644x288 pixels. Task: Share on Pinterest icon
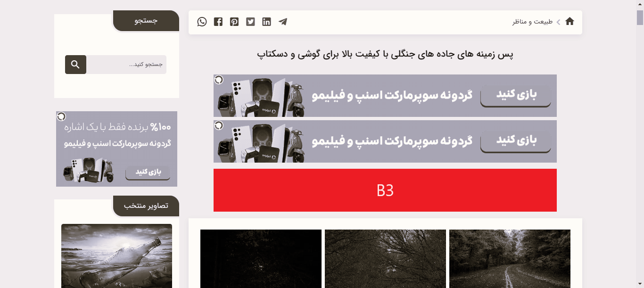pos(234,22)
